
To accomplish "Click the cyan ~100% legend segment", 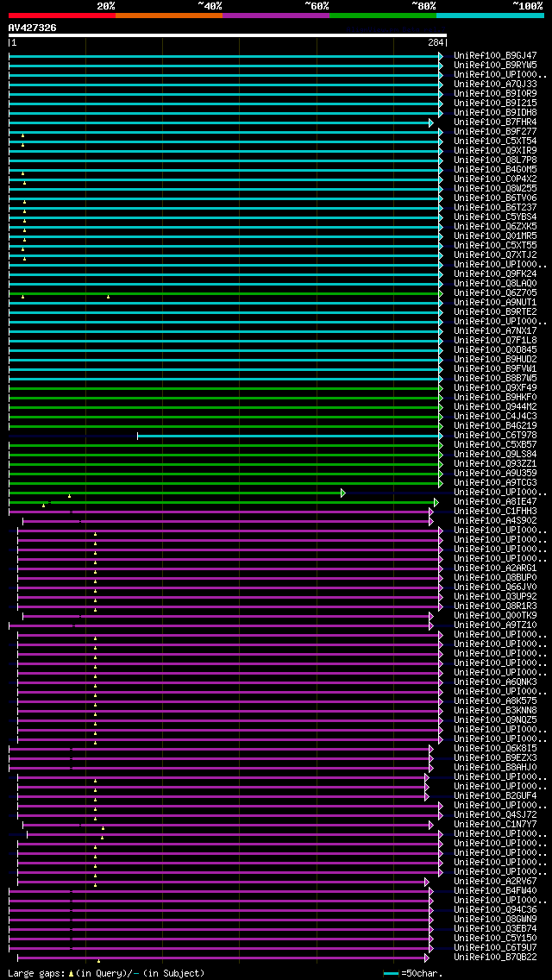I will pyautogui.click(x=490, y=15).
